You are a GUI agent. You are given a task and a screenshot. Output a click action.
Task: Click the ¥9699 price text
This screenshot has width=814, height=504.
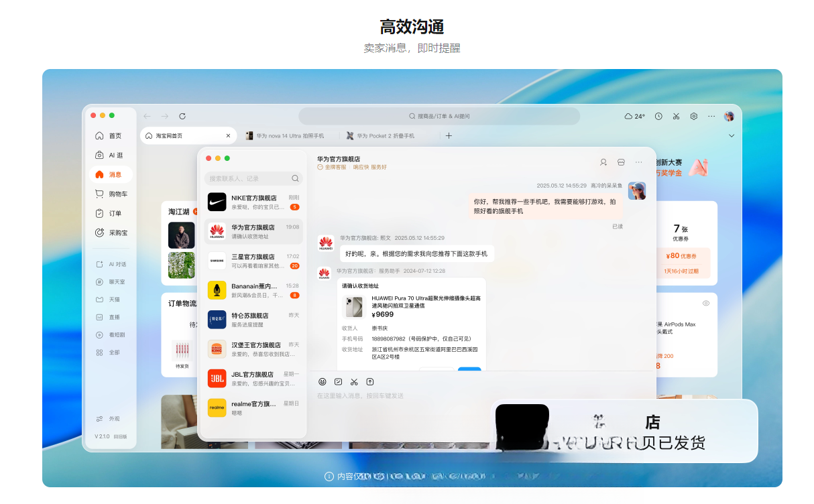click(383, 314)
